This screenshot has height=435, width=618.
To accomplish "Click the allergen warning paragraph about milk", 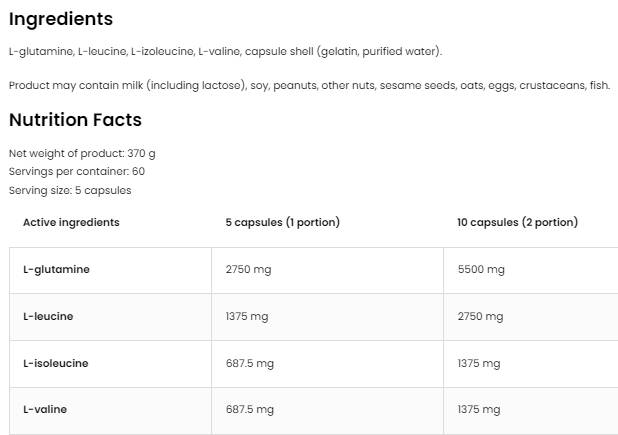I will coord(309,86).
